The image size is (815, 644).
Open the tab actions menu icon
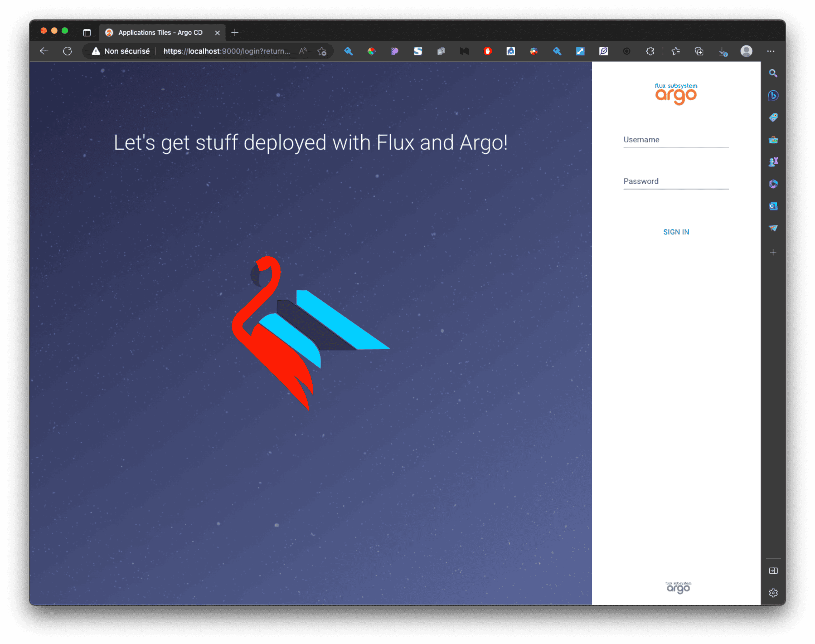(x=87, y=33)
